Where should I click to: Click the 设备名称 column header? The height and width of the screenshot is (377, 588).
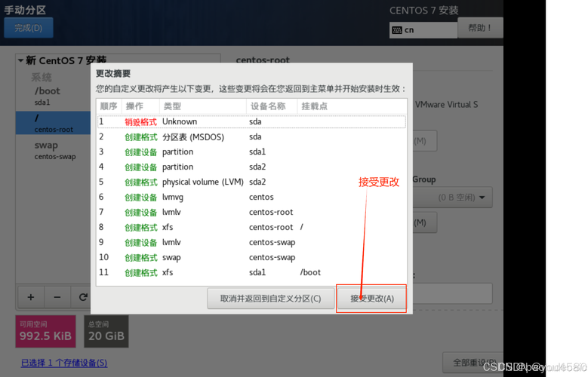[x=272, y=106]
